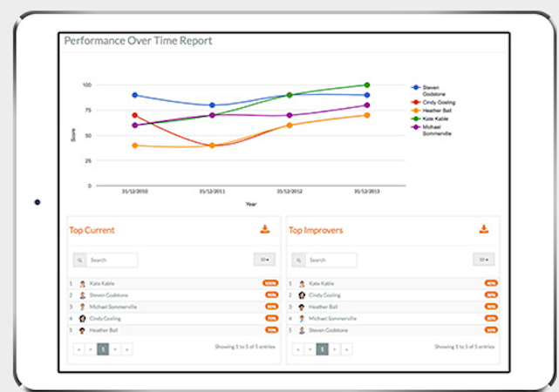The image size is (559, 392).
Task: Click Kate Kable avatar in Top Improvers
Action: pyautogui.click(x=302, y=284)
